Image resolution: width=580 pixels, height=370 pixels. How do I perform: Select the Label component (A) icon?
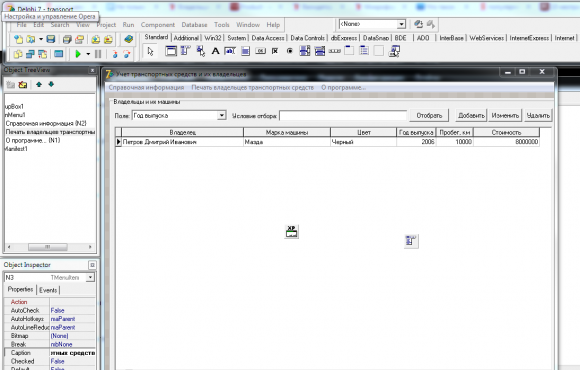click(215, 51)
